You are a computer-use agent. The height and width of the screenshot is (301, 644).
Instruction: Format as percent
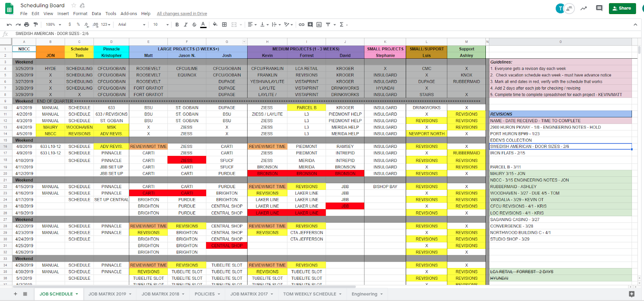click(x=78, y=25)
